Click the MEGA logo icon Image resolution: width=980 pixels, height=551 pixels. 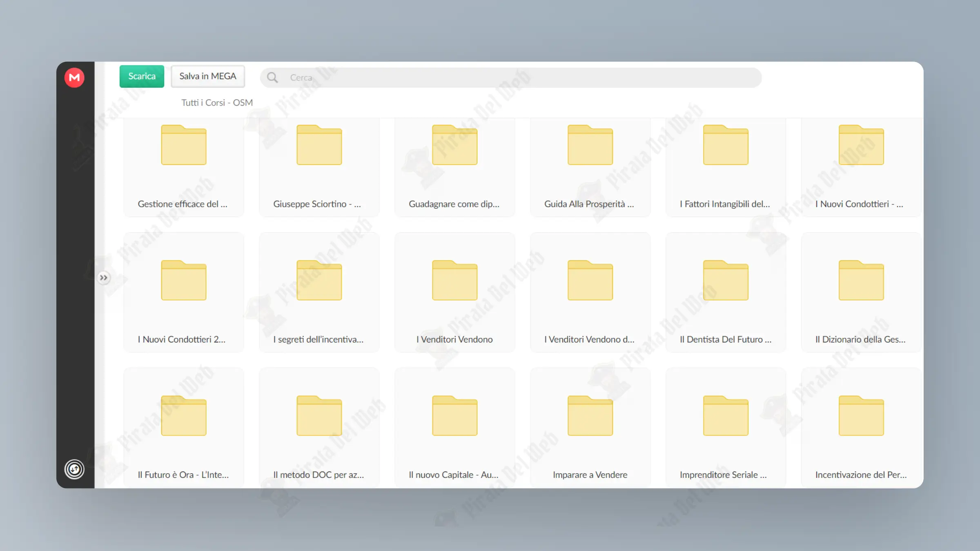74,78
